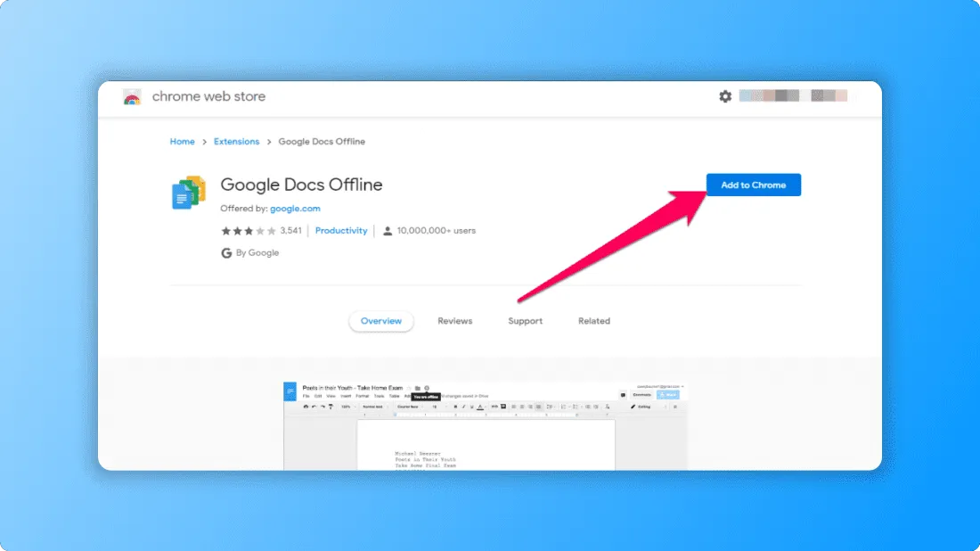Image resolution: width=980 pixels, height=551 pixels.
Task: Click the Google Docs Offline extension icon
Action: (x=189, y=193)
